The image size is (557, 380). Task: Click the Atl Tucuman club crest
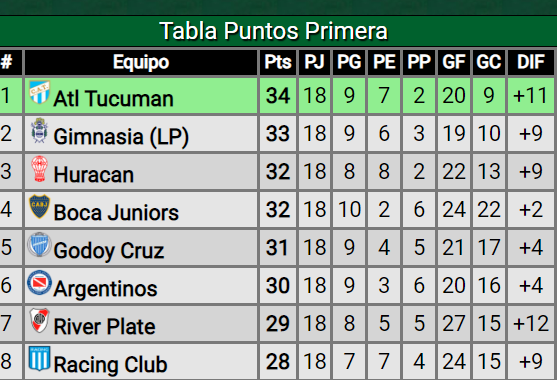(x=39, y=92)
